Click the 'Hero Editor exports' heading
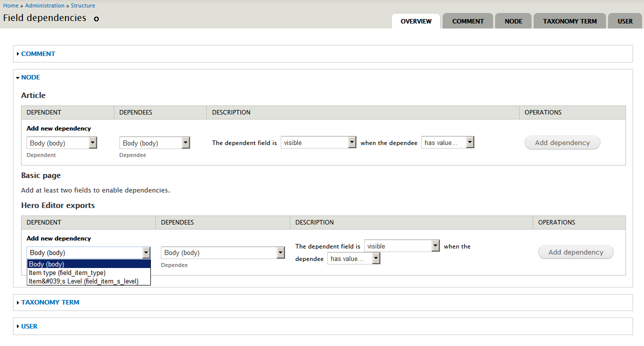The image size is (644, 346). click(58, 205)
